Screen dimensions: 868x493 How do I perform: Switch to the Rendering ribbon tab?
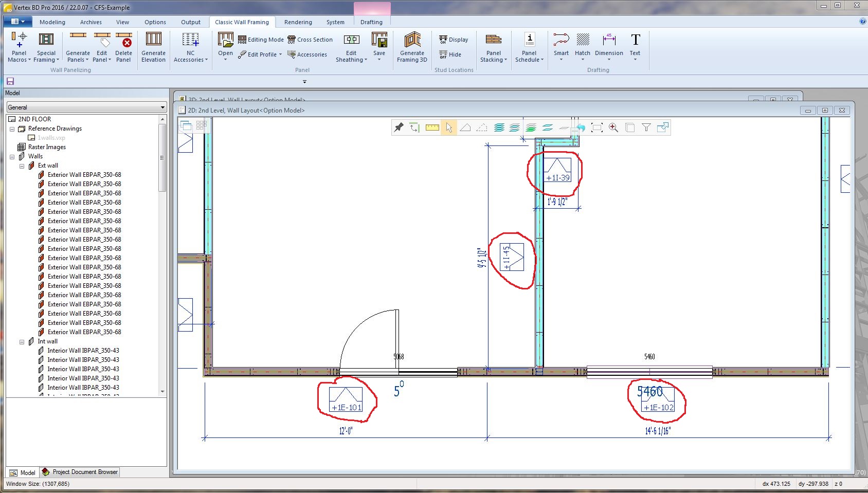click(x=298, y=22)
